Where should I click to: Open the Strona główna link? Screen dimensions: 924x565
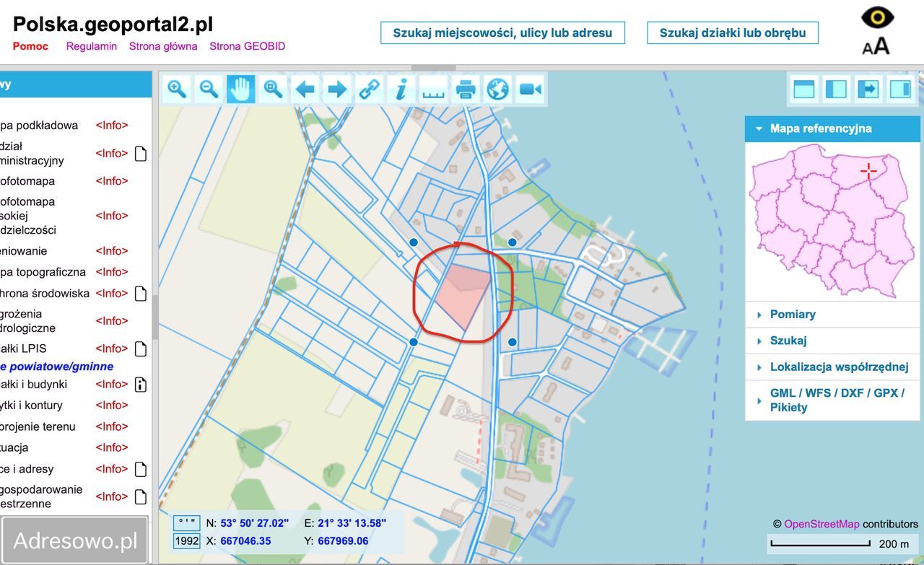(x=163, y=46)
